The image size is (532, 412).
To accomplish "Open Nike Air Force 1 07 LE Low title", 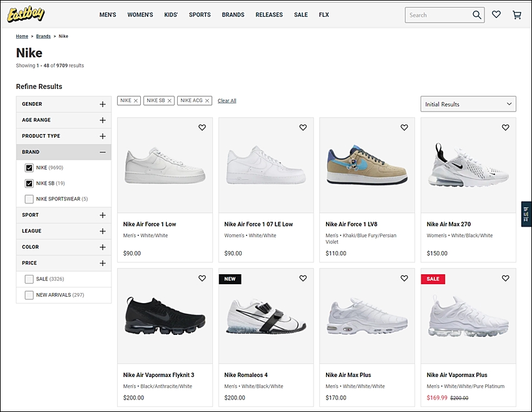I will click(x=258, y=224).
